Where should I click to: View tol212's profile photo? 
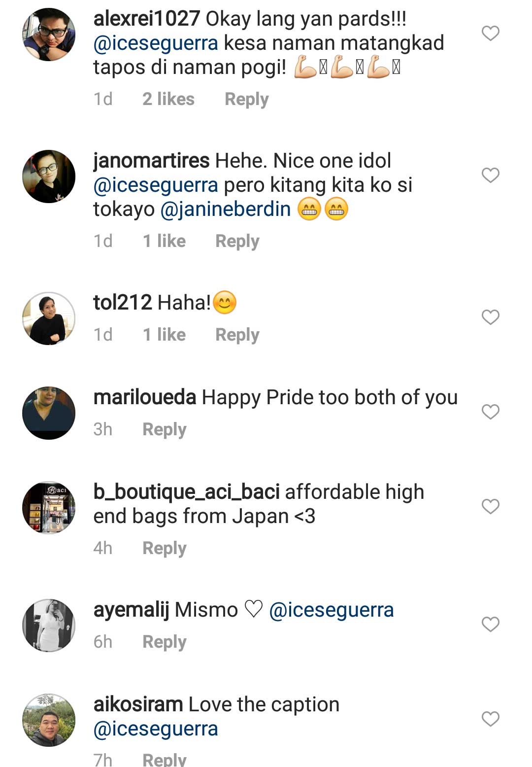[49, 318]
